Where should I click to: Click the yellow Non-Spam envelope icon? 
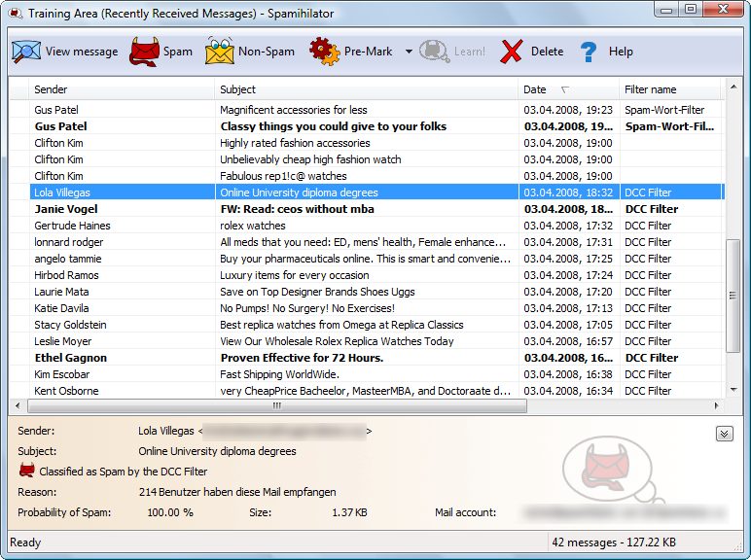coord(219,51)
